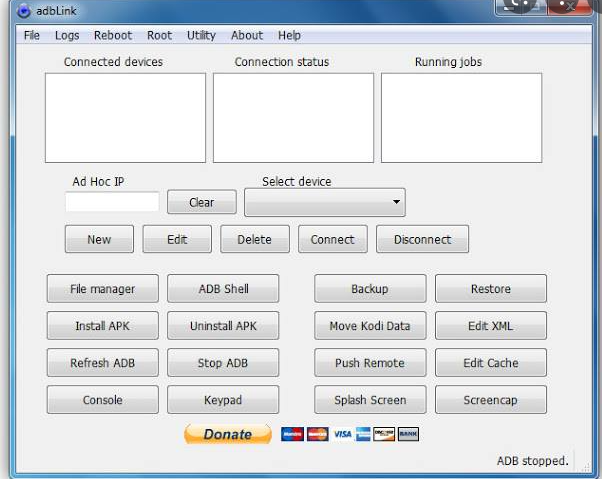
Task: Launch the ADB Shell
Action: click(x=223, y=289)
